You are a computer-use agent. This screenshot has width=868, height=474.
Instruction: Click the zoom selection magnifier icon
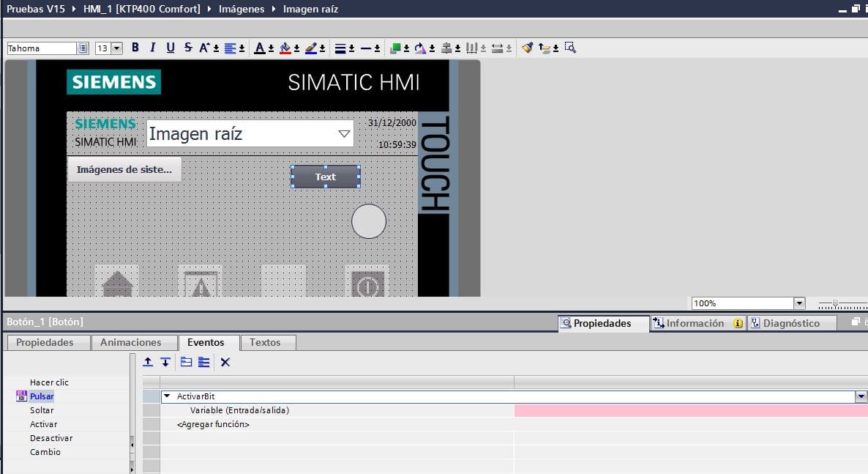point(570,48)
